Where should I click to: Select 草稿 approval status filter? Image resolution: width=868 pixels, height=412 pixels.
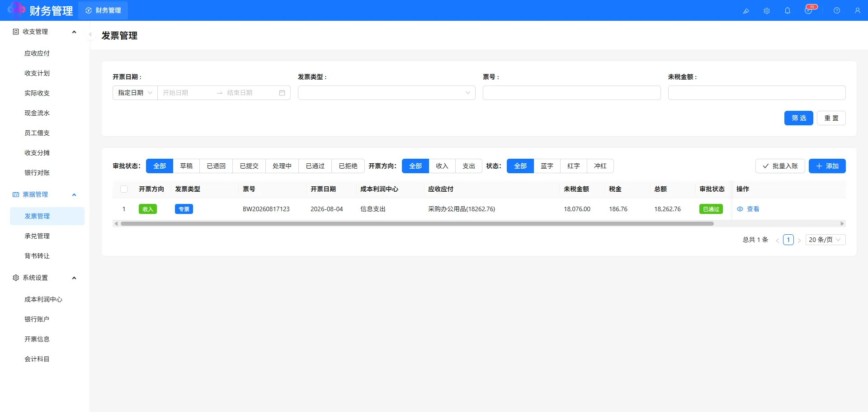[186, 166]
